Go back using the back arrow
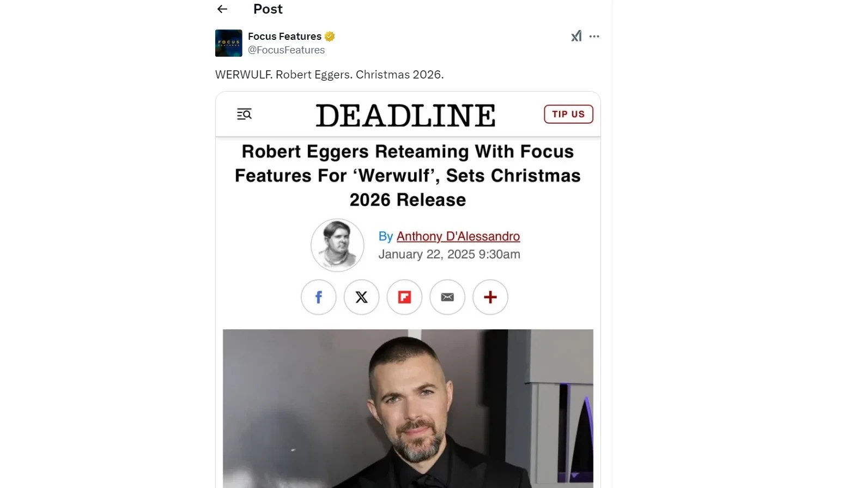 (x=222, y=9)
